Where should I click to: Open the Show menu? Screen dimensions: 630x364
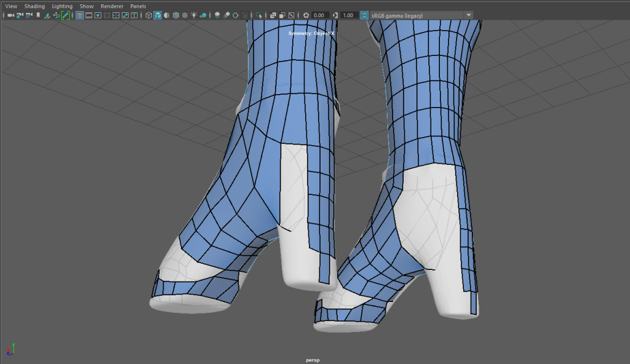point(87,6)
